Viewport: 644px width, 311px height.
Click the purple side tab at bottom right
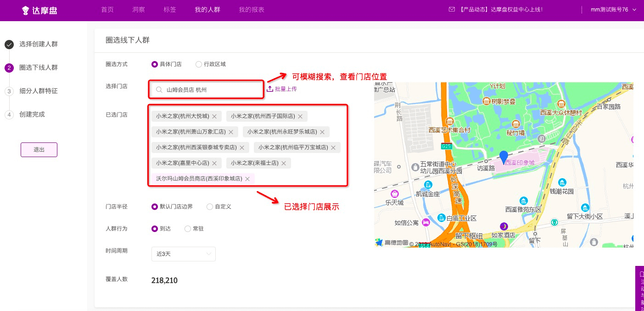[639, 288]
